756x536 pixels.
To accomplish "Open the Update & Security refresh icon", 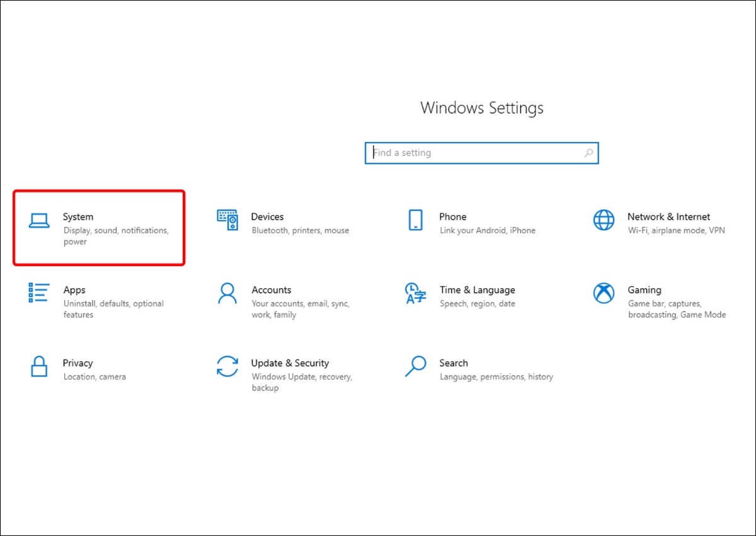I will click(227, 366).
